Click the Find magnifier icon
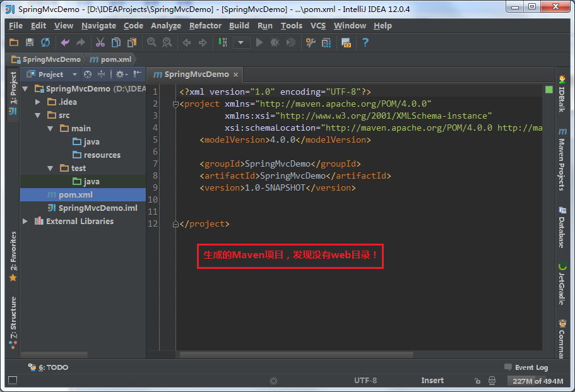This screenshot has width=575, height=392. click(x=151, y=42)
